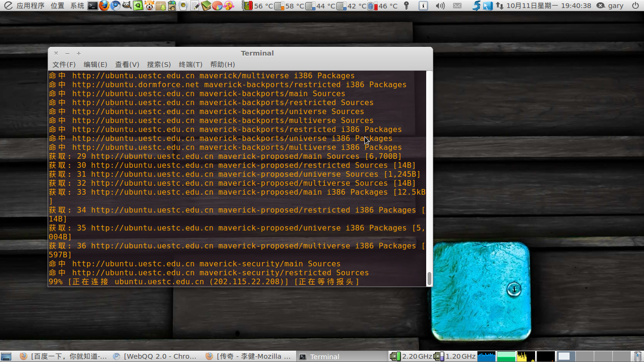
Task: Click the power shutdown icon
Action: (x=636, y=6)
